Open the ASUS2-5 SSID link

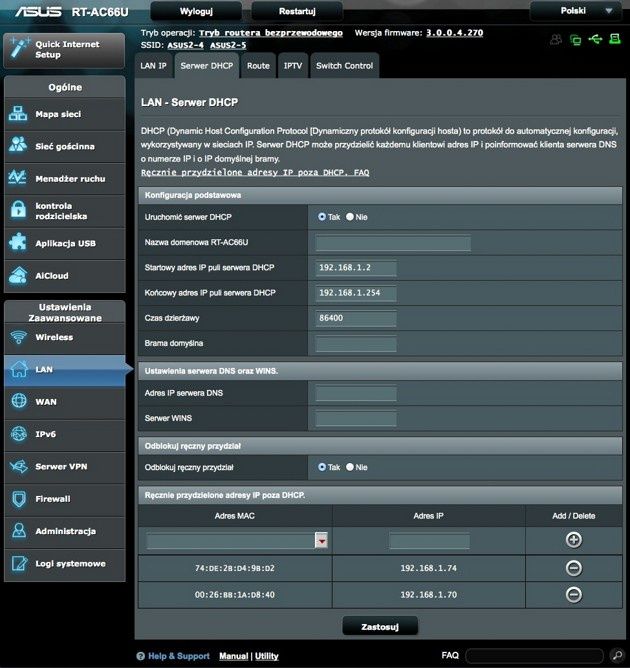[228, 45]
